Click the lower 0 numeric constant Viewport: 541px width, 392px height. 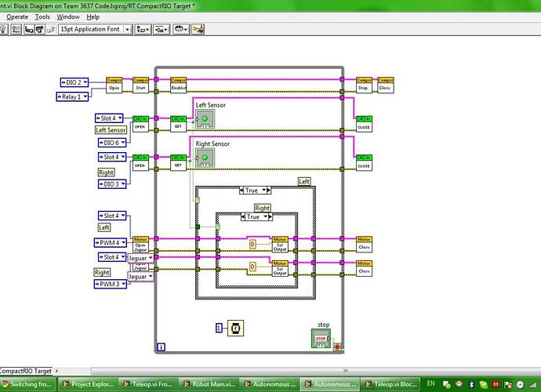click(252, 267)
